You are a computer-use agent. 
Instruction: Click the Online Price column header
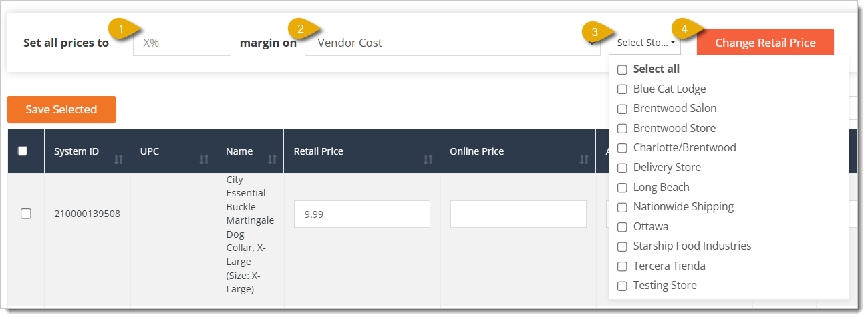tap(518, 151)
